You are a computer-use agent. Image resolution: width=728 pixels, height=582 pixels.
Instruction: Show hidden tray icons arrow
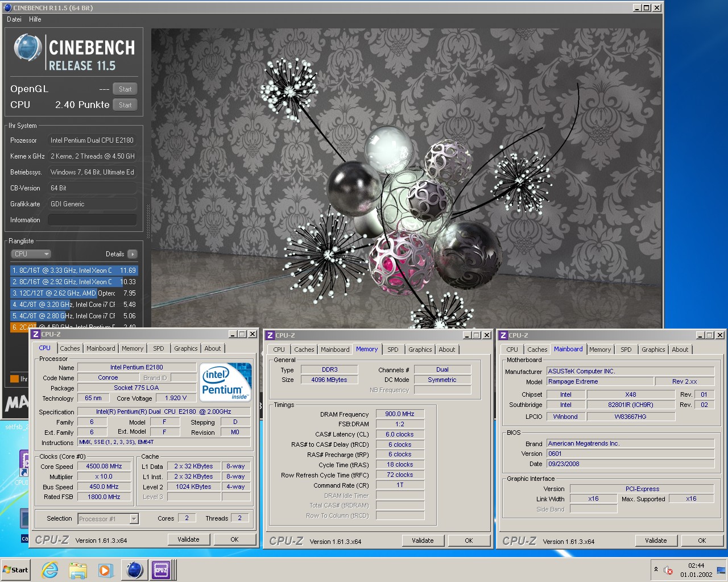pos(656,569)
